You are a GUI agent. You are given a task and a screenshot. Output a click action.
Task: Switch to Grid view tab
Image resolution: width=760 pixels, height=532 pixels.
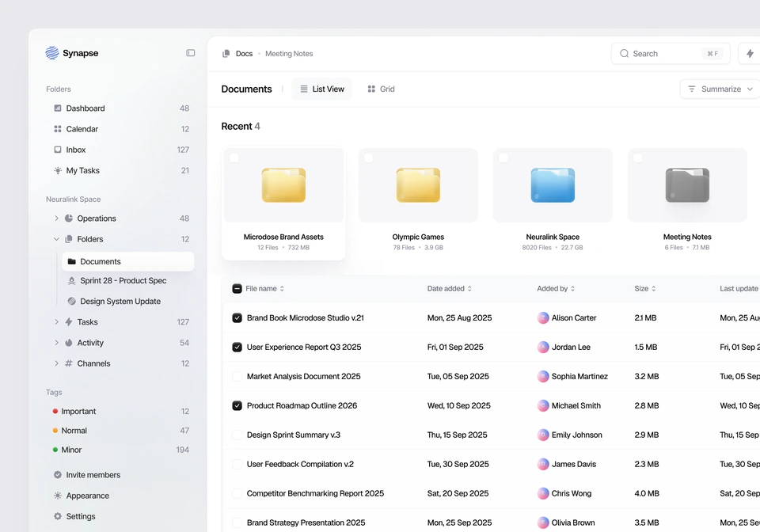pos(381,89)
